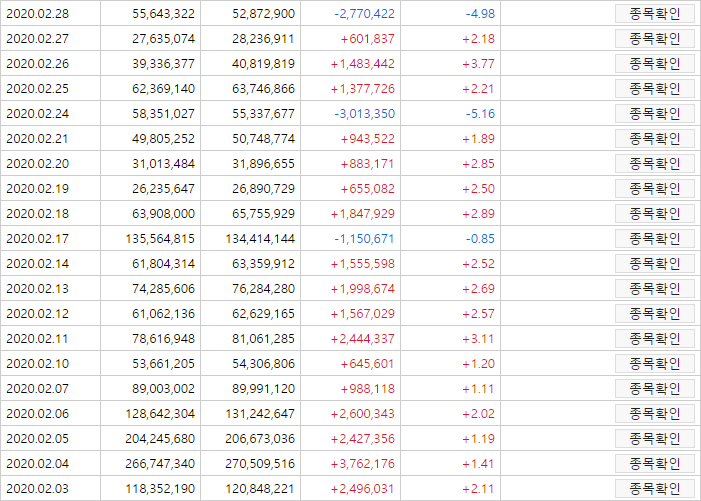
Task: Click the value 26,890,729
Action: click(263, 189)
